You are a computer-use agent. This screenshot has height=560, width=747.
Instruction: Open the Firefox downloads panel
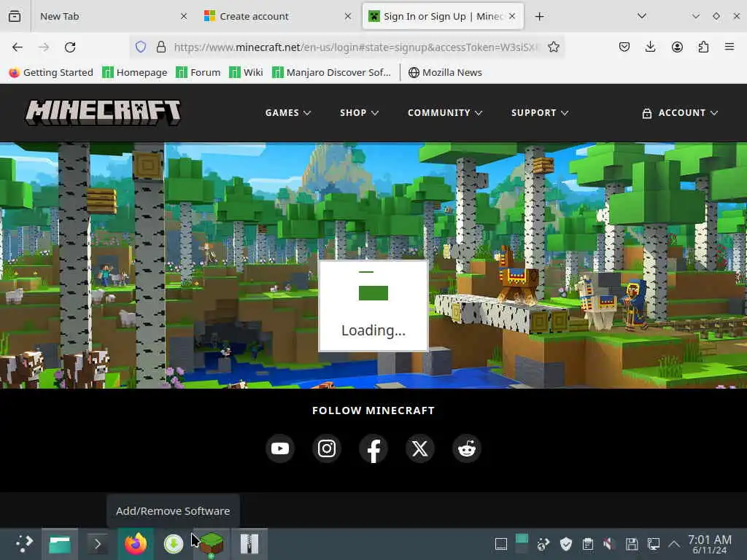coord(650,47)
